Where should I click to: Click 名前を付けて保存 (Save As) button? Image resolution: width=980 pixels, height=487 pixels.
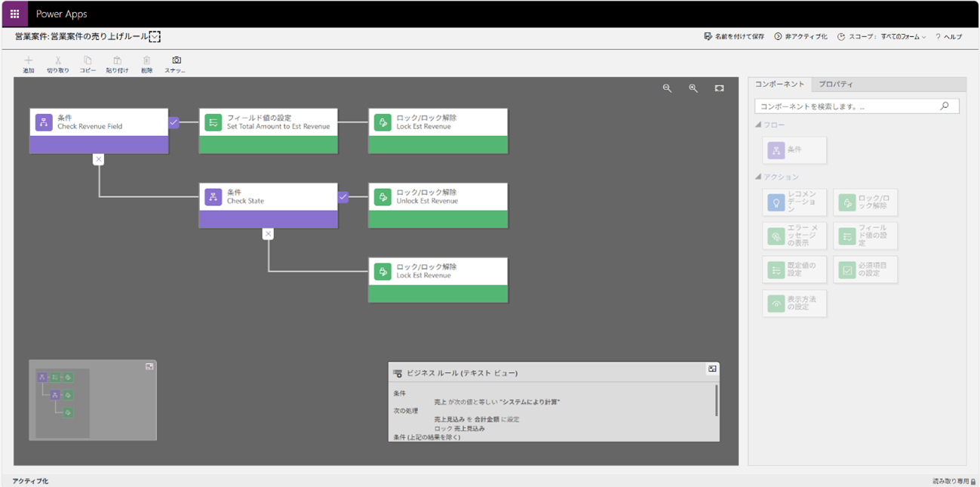click(734, 37)
